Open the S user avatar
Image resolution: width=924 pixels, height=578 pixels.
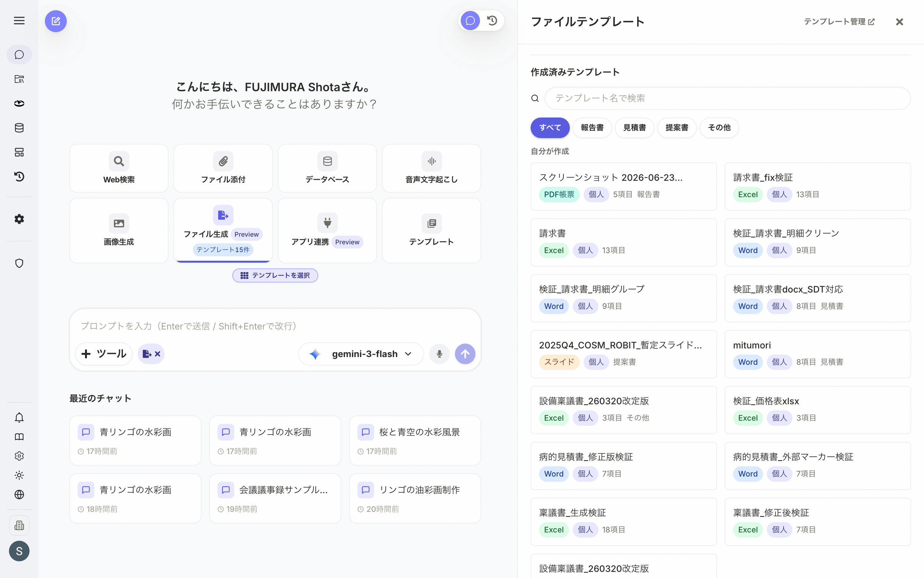(x=19, y=551)
